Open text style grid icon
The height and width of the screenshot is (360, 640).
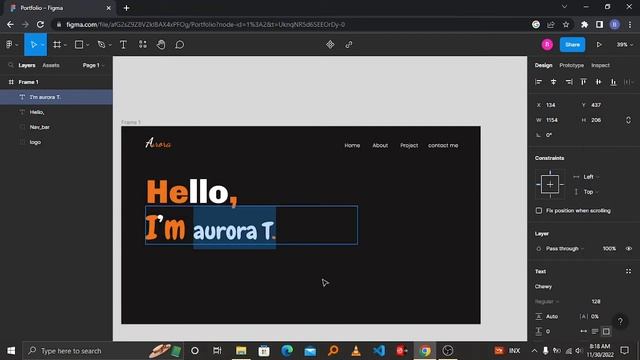tap(628, 271)
